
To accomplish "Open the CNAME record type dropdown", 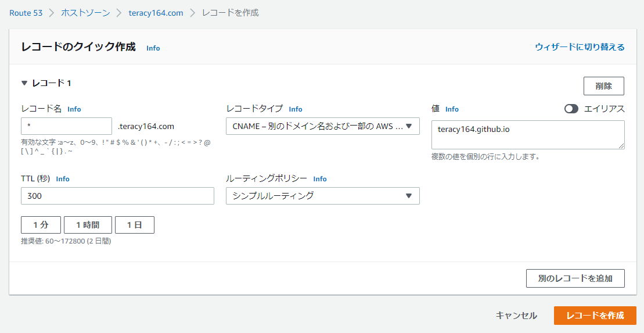I will pyautogui.click(x=323, y=126).
